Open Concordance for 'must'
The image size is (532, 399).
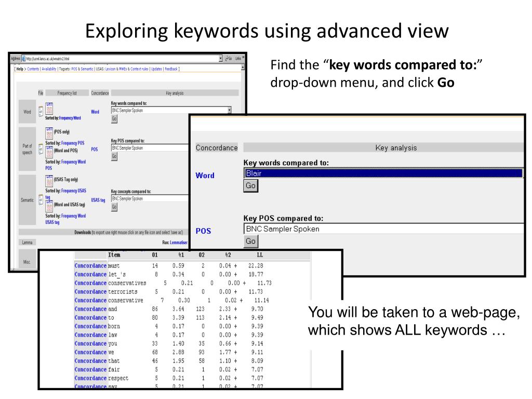click(x=90, y=265)
